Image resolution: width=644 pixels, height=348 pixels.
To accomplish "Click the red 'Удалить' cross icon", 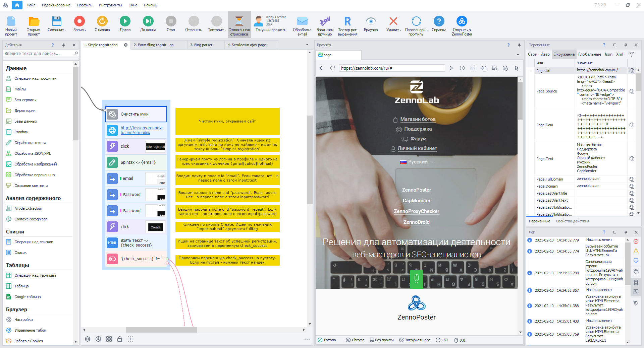I will click(393, 21).
